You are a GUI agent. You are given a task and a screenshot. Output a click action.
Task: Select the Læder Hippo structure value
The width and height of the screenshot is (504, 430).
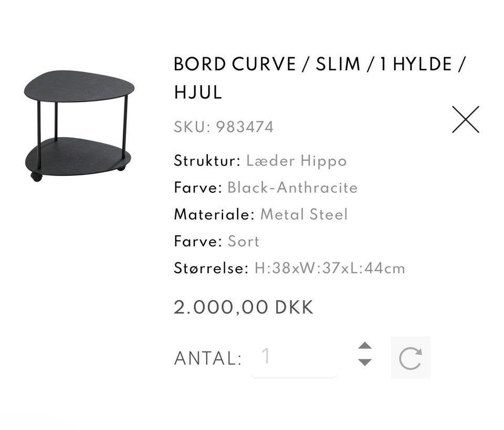point(296,161)
